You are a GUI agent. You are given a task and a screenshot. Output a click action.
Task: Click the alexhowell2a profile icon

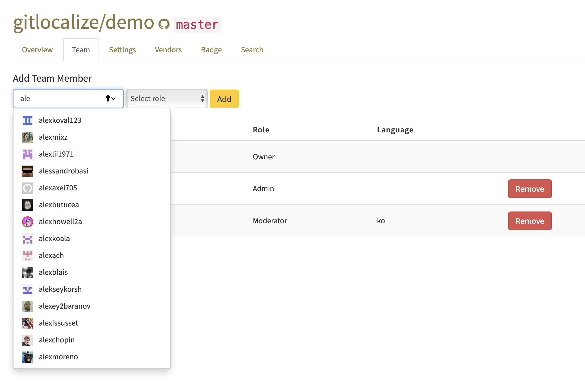tap(28, 221)
